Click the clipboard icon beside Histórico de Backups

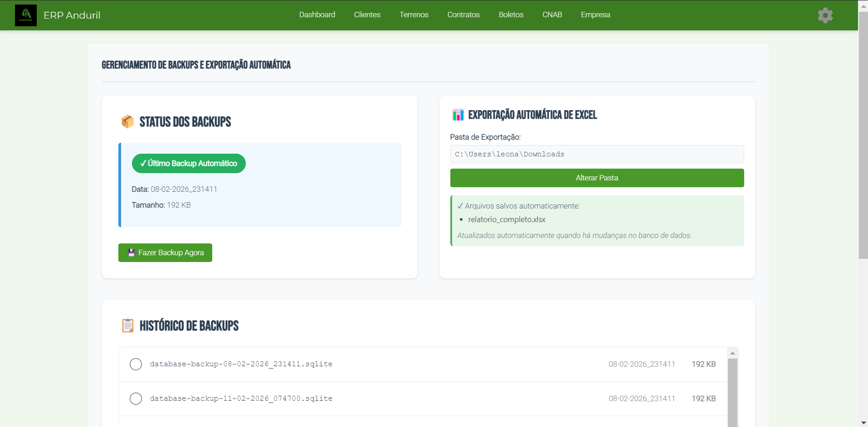coord(128,325)
